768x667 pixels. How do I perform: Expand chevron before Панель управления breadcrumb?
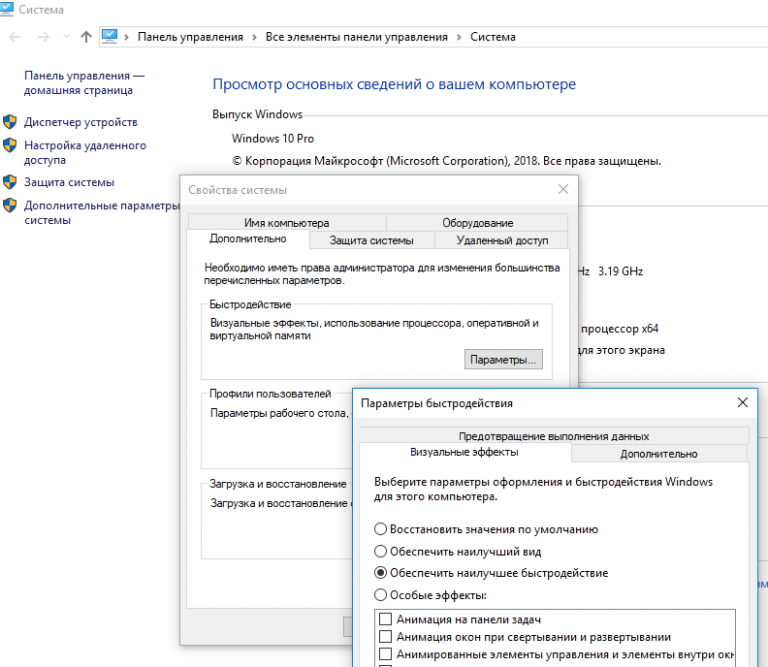pyautogui.click(x=126, y=38)
